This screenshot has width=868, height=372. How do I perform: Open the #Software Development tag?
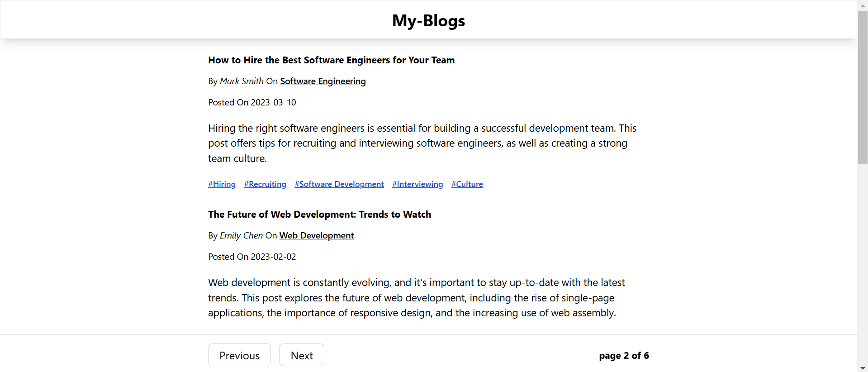tap(339, 184)
